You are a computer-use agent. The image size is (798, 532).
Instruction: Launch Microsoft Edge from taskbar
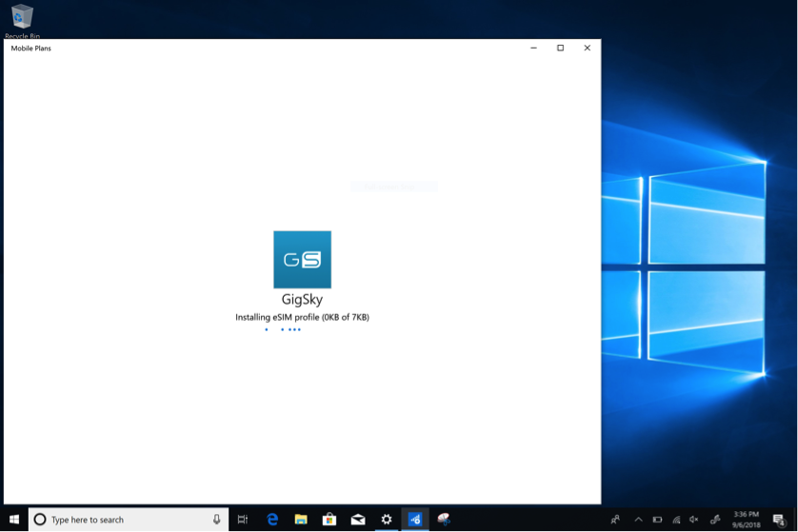[x=272, y=520]
